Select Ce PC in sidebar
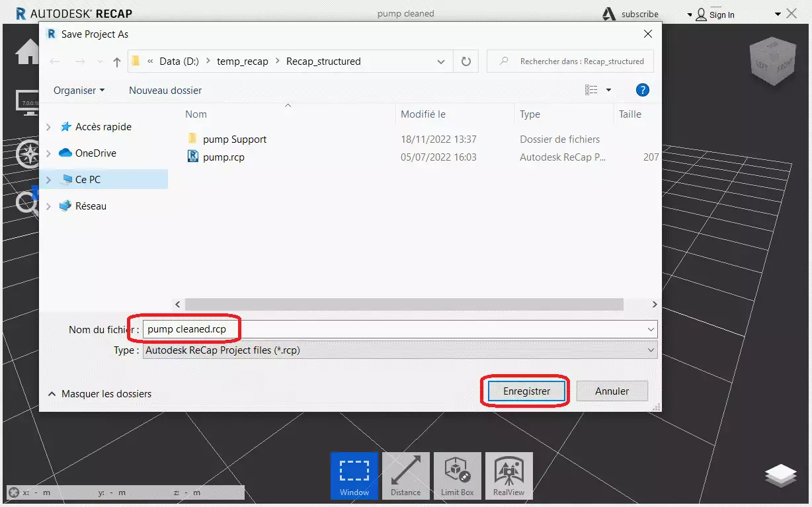This screenshot has width=812, height=507. tap(88, 180)
